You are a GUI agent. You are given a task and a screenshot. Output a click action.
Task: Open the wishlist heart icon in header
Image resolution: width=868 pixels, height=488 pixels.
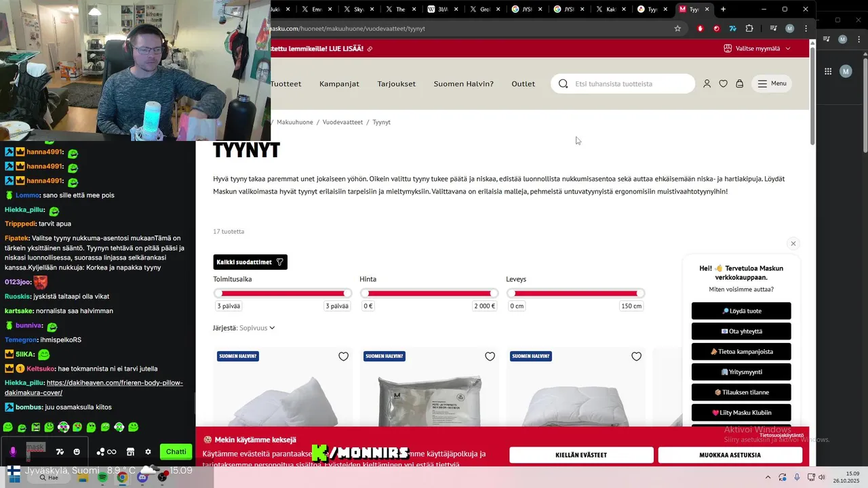coord(723,83)
